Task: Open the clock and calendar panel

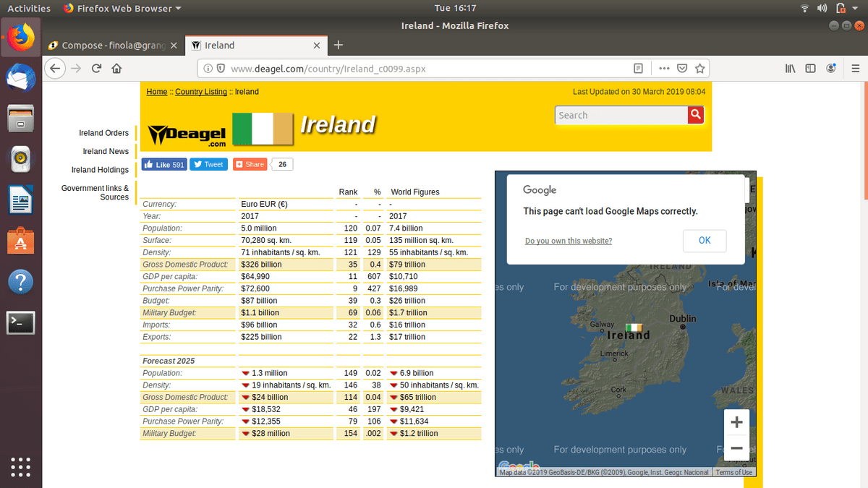Action: [x=455, y=9]
